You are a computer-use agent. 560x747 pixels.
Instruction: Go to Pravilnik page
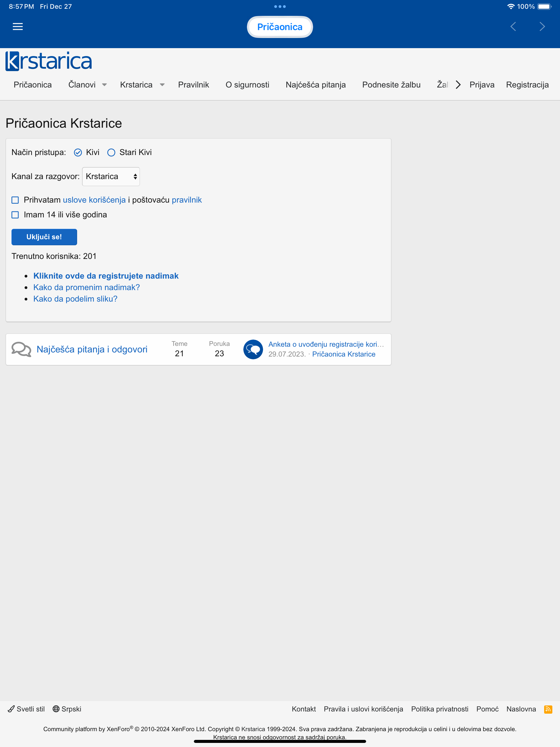(194, 85)
